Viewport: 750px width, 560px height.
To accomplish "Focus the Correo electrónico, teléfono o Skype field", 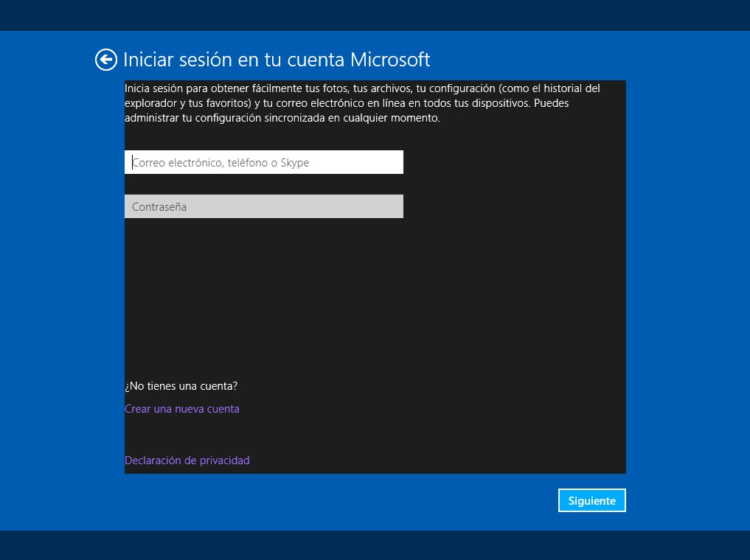I will 263,162.
